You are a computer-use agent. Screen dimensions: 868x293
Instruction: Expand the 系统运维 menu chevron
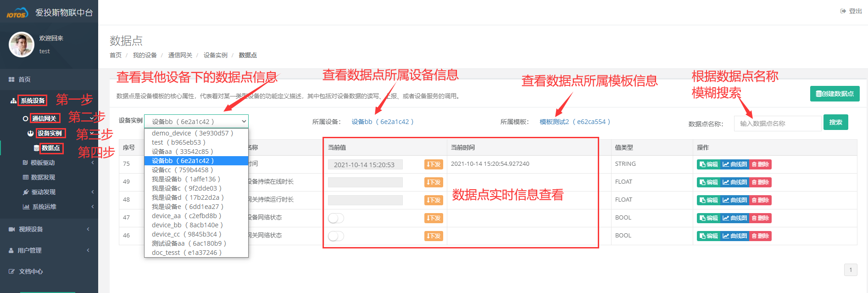point(93,207)
